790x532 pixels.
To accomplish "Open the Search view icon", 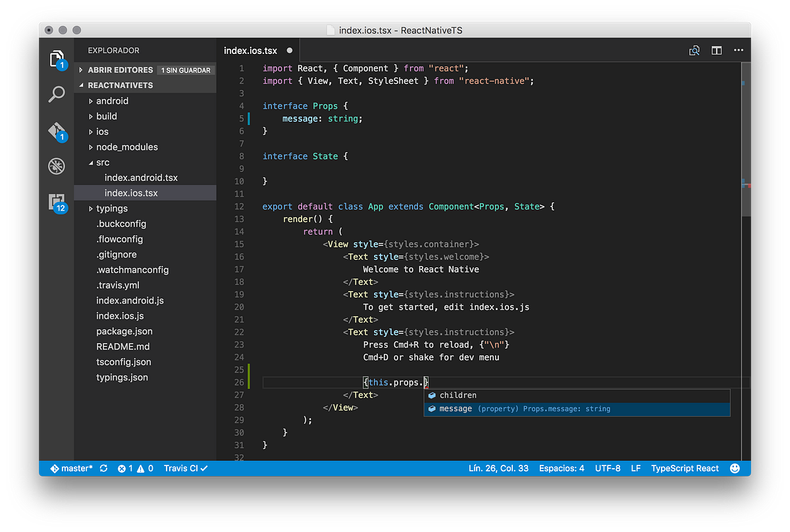I will pyautogui.click(x=57, y=95).
